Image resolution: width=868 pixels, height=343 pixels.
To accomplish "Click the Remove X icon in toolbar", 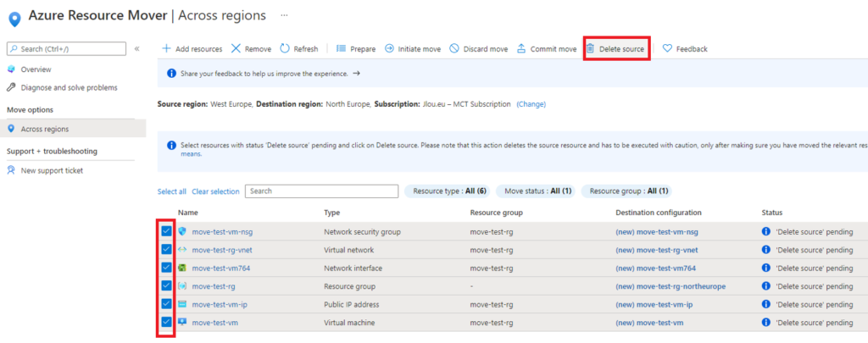I will (236, 48).
